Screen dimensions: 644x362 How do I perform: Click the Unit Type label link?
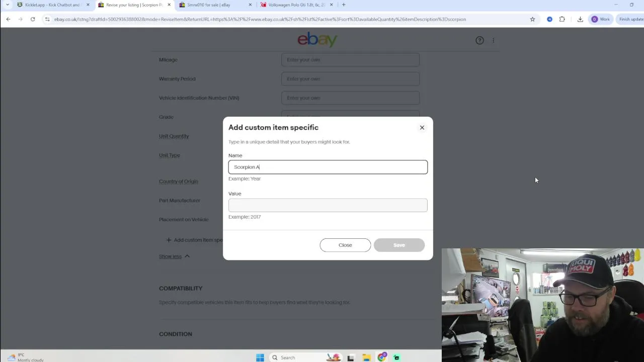[169, 155]
